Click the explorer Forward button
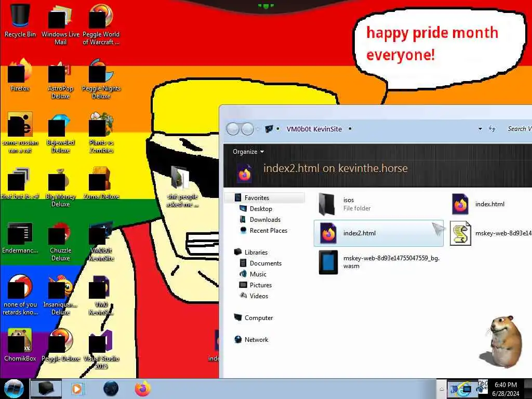Image resolution: width=532 pixels, height=399 pixels. coord(247,129)
